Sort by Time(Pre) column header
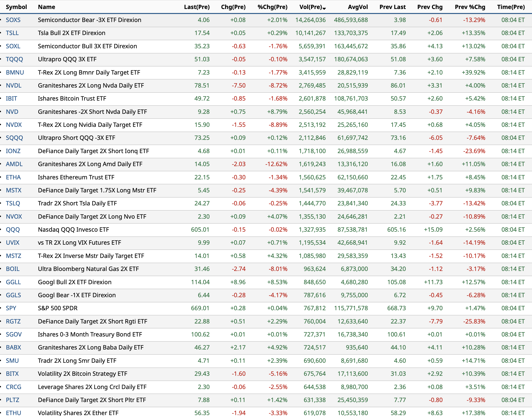This screenshot has height=416, width=532. click(511, 7)
